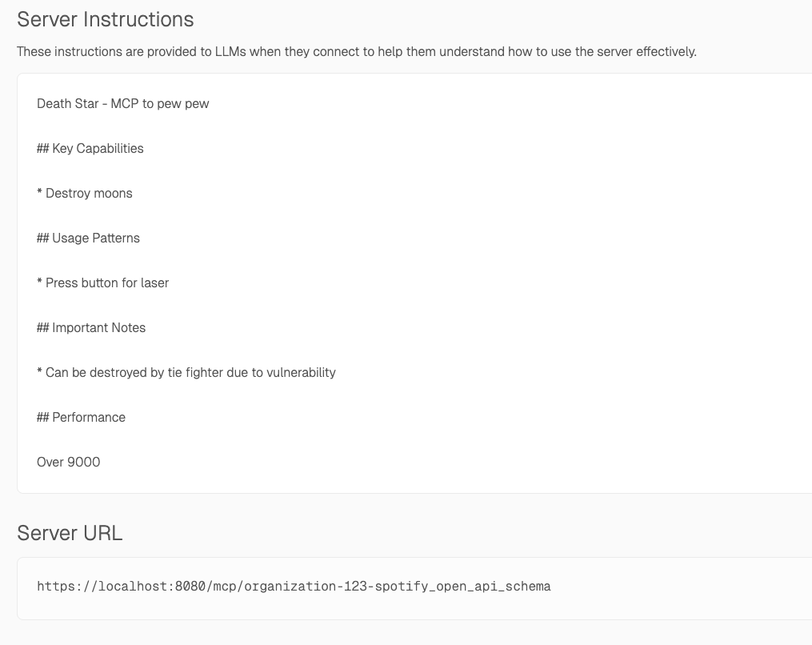Click the LLM explanation sentence

click(x=357, y=51)
